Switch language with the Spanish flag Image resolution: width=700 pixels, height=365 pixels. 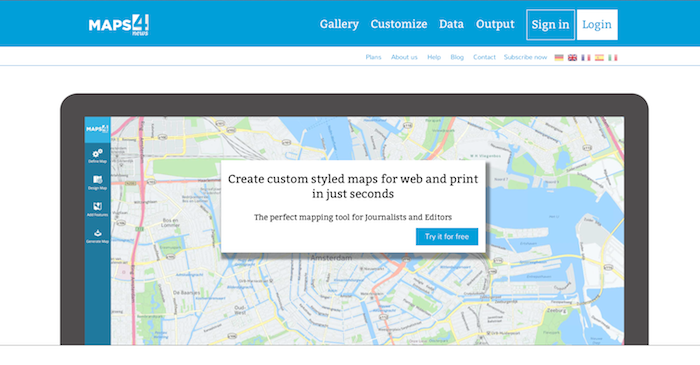(x=599, y=58)
